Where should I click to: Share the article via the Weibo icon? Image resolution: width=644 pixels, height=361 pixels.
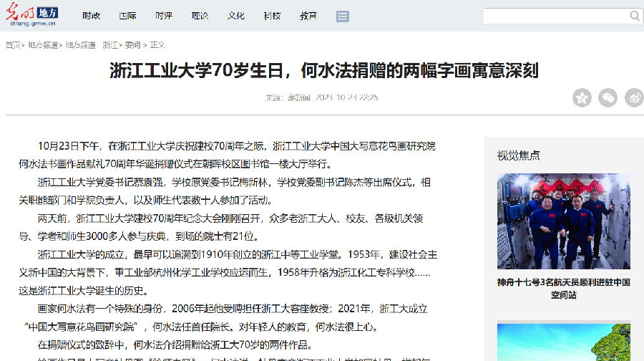point(634,97)
